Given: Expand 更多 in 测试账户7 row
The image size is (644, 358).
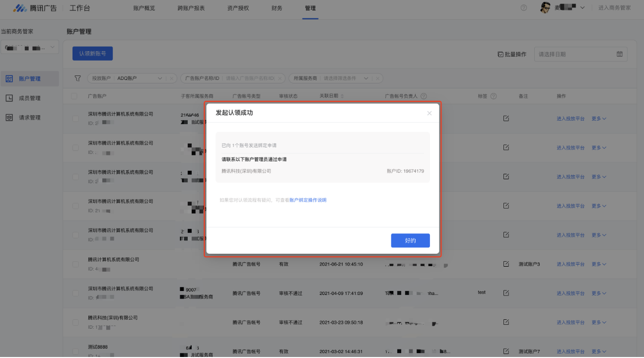Looking at the screenshot, I should 599,352.
